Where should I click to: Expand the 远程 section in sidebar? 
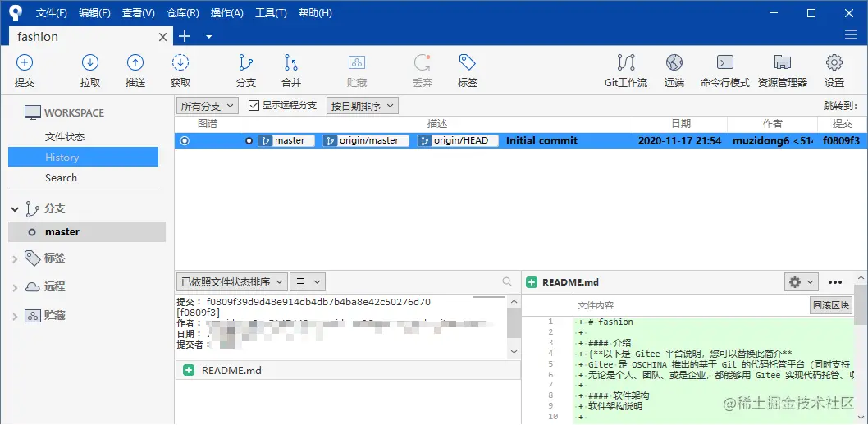coord(15,287)
